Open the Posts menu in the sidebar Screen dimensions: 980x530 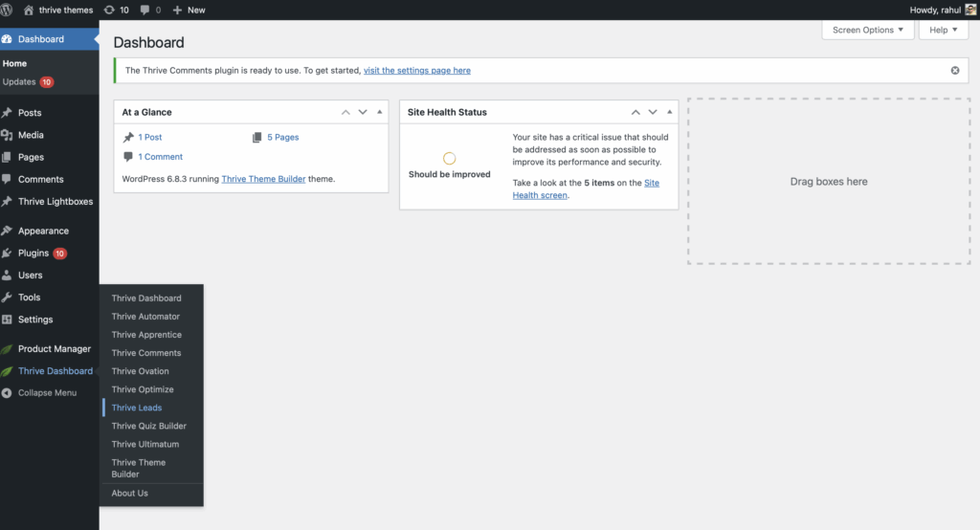(30, 113)
